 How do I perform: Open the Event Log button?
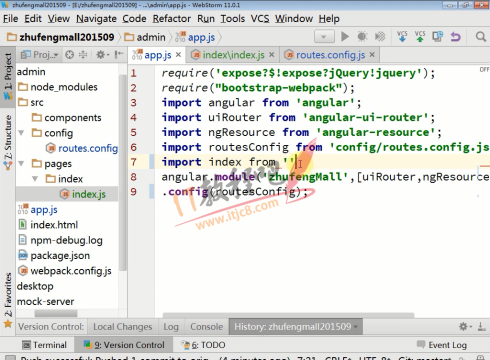pyautogui.click(x=442, y=345)
